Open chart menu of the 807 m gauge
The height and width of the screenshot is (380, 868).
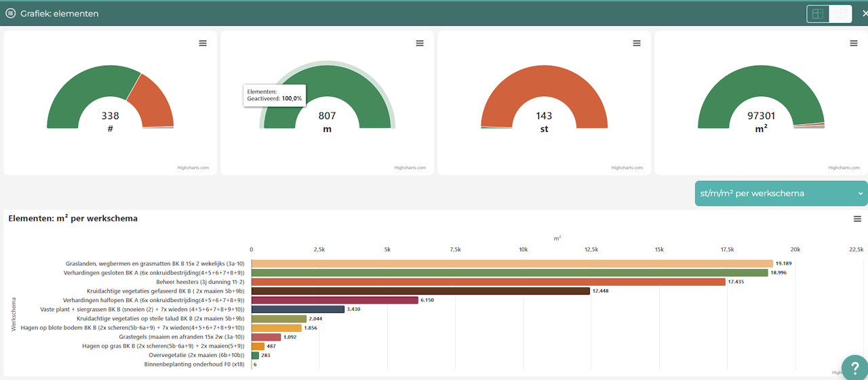(420, 43)
